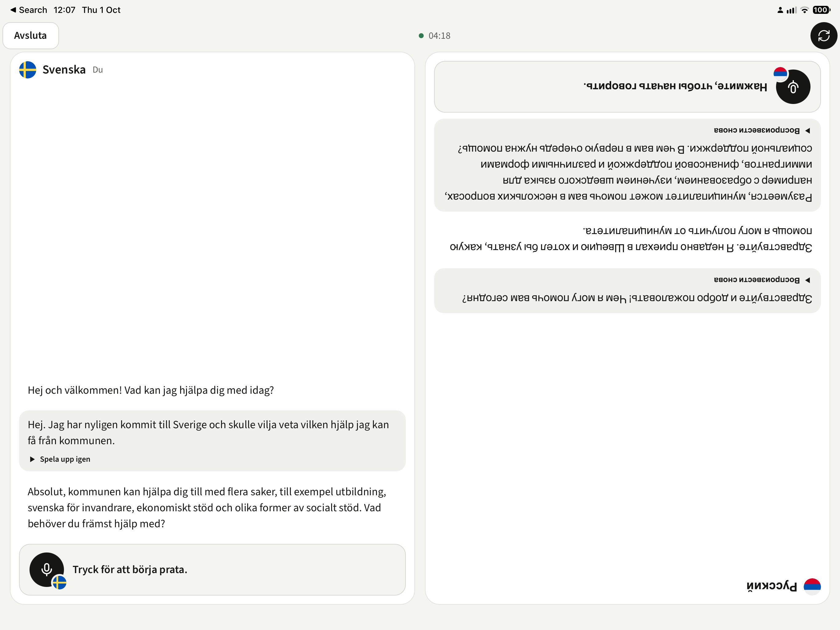This screenshot has height=630, width=840.
Task: Click the Wi-Fi status icon
Action: 804,10
